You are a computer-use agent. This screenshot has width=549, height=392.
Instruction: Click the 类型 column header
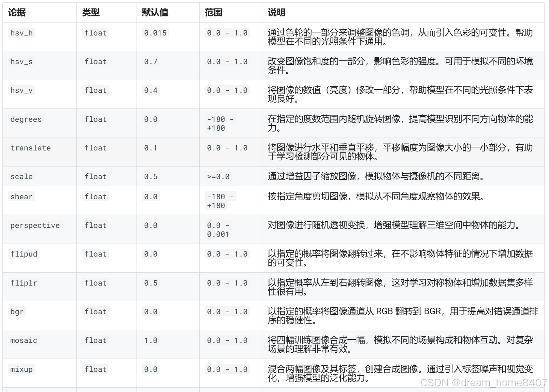(x=91, y=12)
